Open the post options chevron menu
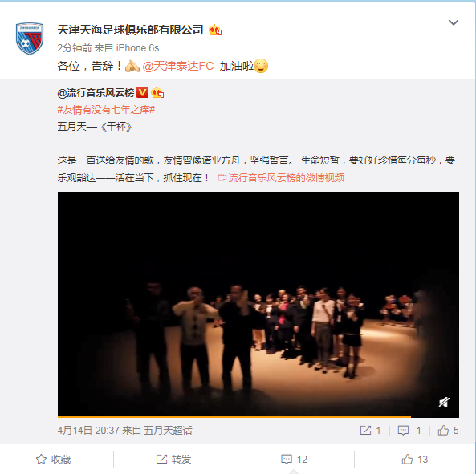The height and width of the screenshot is (474, 476). tap(454, 22)
